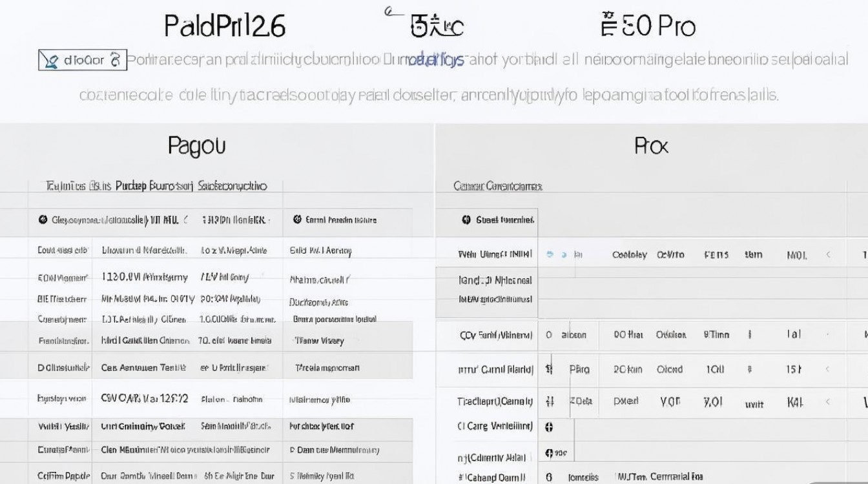Open the 'PaldPrl2.6' header tab
868x484 pixels.
click(x=225, y=26)
